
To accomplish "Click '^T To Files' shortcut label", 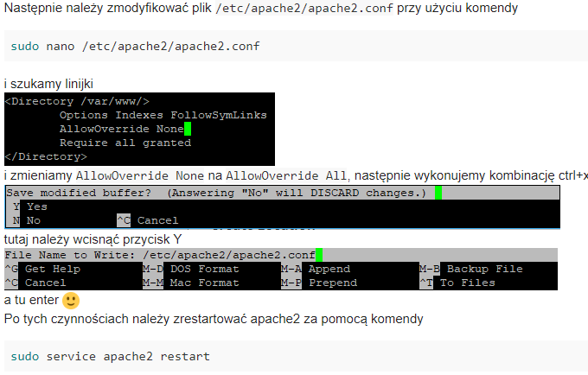I will pyautogui.click(x=457, y=283).
